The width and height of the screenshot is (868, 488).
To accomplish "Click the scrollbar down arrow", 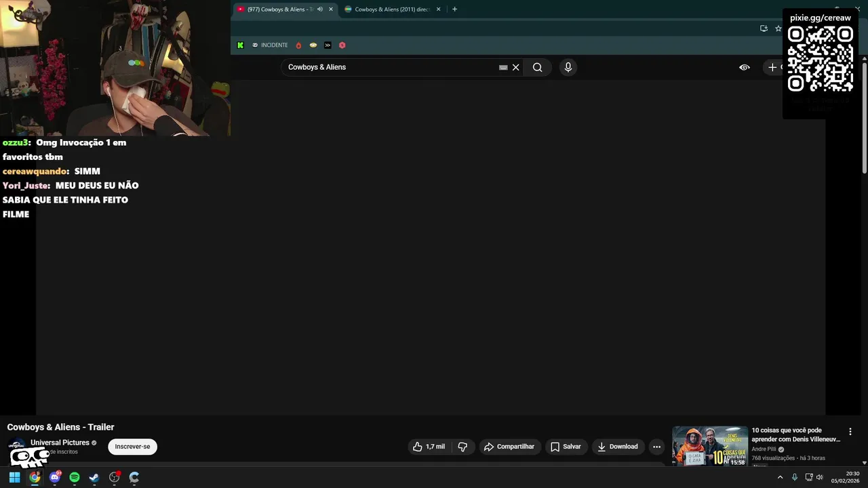I will (x=865, y=462).
